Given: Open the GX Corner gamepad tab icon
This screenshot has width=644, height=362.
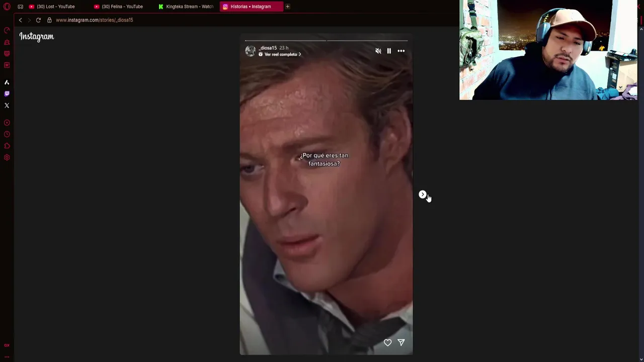Looking at the screenshot, I should 20,7.
